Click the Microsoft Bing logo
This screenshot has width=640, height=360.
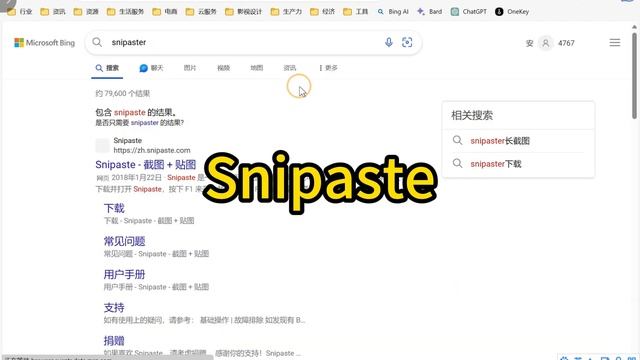coord(44,42)
